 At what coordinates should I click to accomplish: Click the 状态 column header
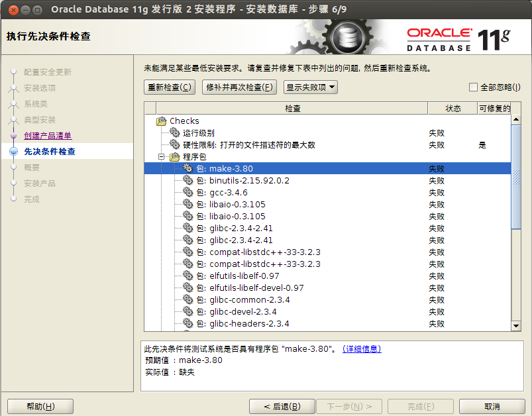(453, 108)
